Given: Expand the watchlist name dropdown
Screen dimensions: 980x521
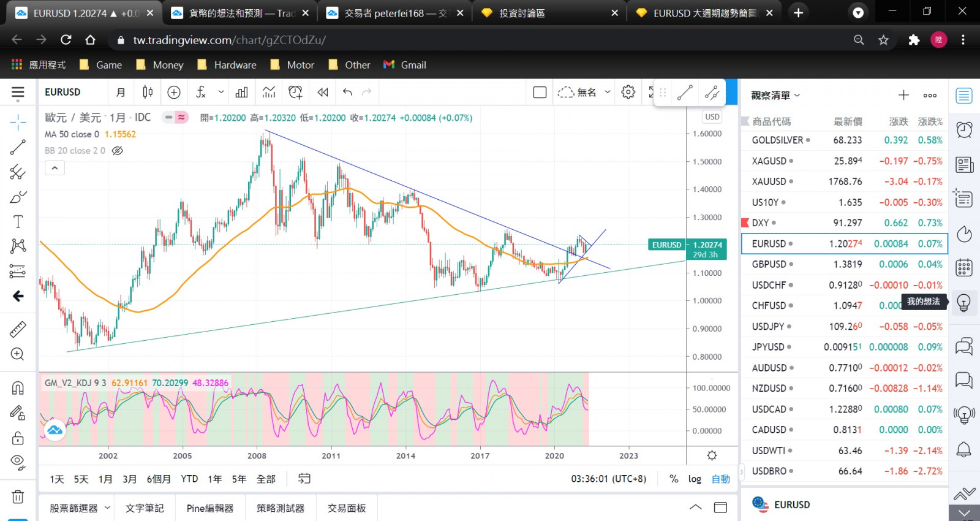Looking at the screenshot, I should tap(797, 96).
